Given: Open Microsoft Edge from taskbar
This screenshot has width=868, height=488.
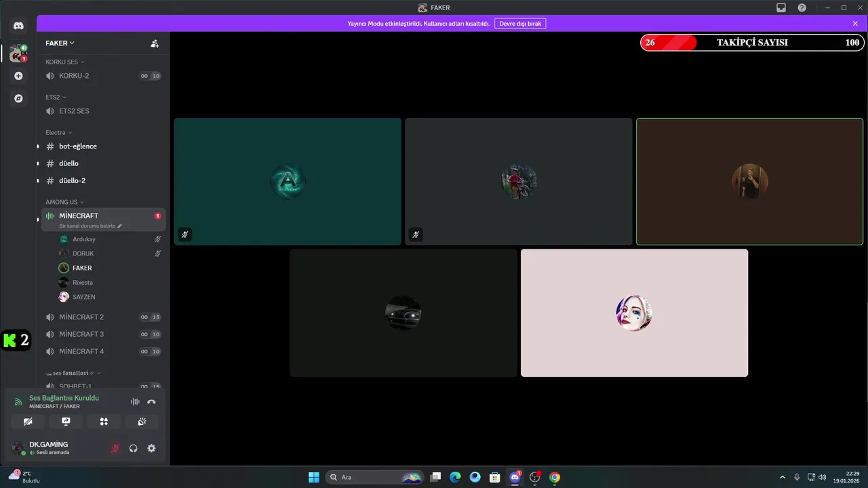Looking at the screenshot, I should pyautogui.click(x=455, y=477).
